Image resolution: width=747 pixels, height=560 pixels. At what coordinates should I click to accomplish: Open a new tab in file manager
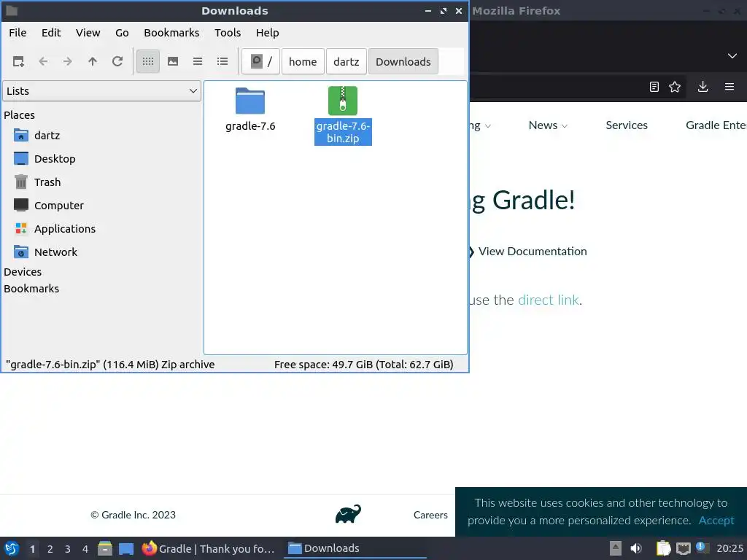pos(18,61)
